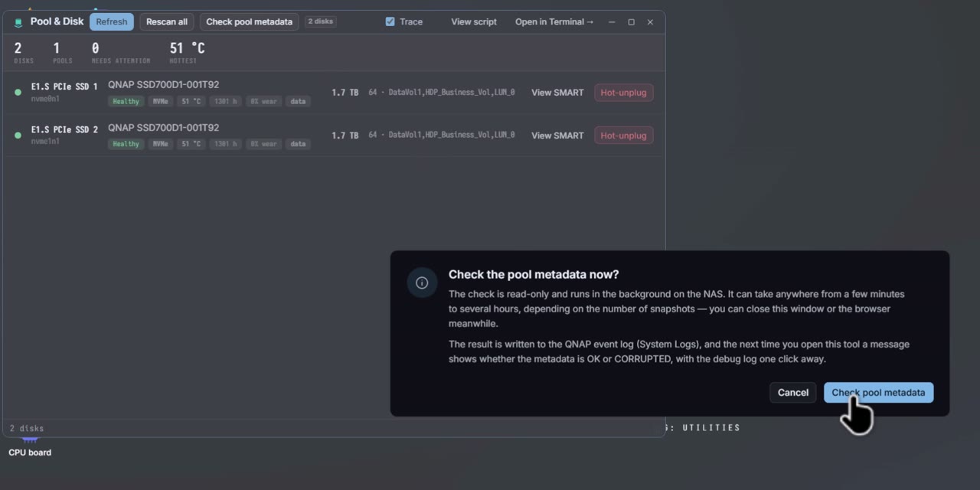The image size is (980, 490).
Task: Click the POOLS count stat
Action: coord(63,53)
